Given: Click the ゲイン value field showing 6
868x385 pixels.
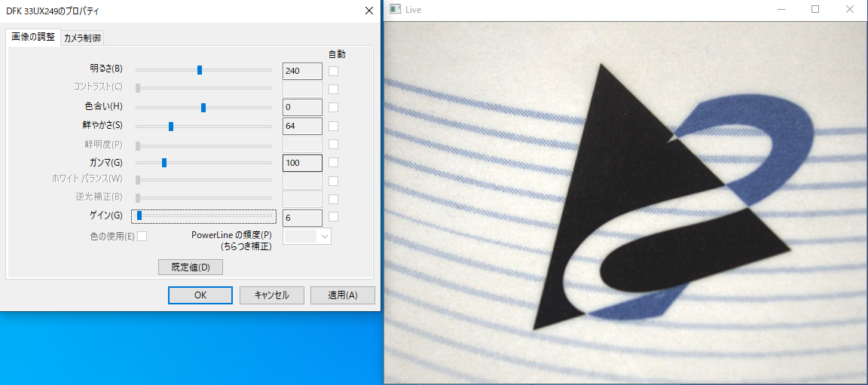Looking at the screenshot, I should click(x=303, y=218).
